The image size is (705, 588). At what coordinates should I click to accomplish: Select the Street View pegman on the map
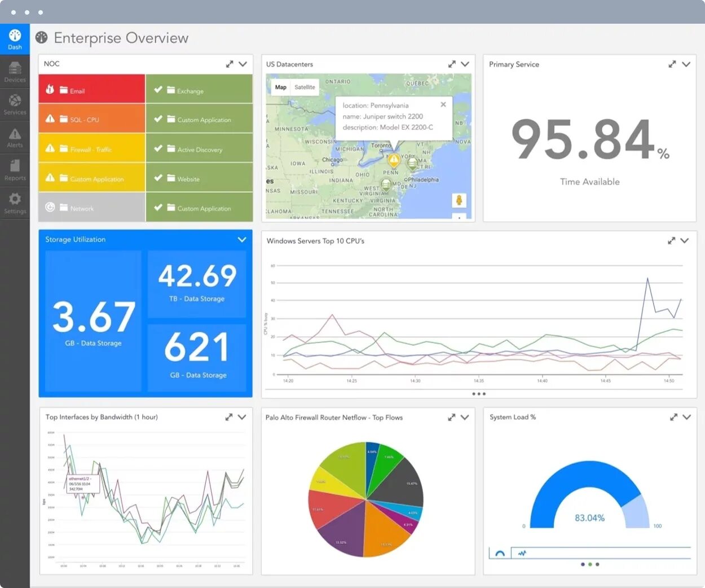(459, 200)
